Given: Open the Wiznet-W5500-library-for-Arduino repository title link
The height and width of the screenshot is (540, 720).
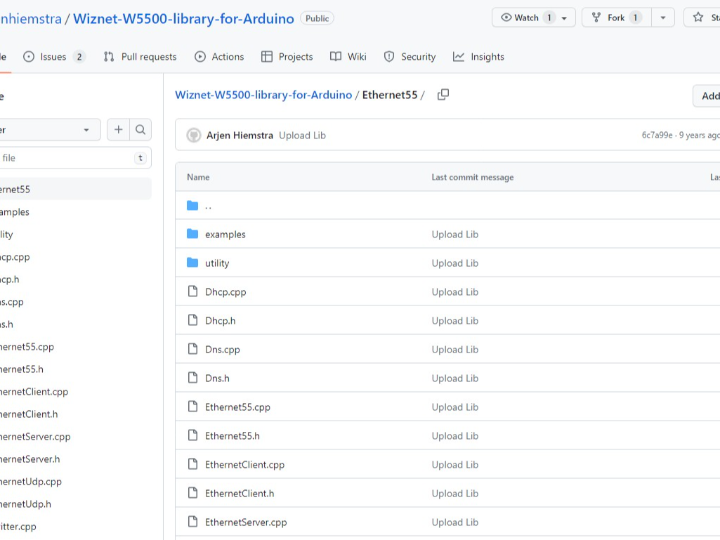Looking at the screenshot, I should click(x=183, y=19).
